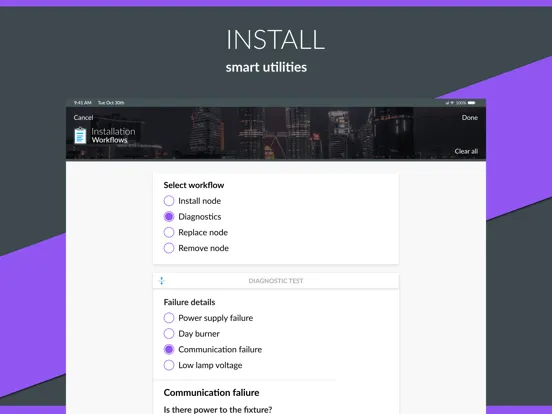
Task: Select the Install node workflow
Action: click(169, 201)
